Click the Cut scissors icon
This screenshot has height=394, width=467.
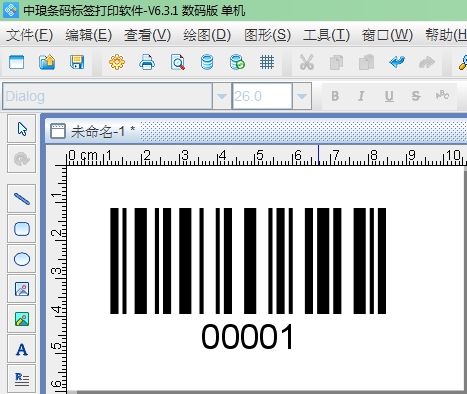(x=307, y=62)
